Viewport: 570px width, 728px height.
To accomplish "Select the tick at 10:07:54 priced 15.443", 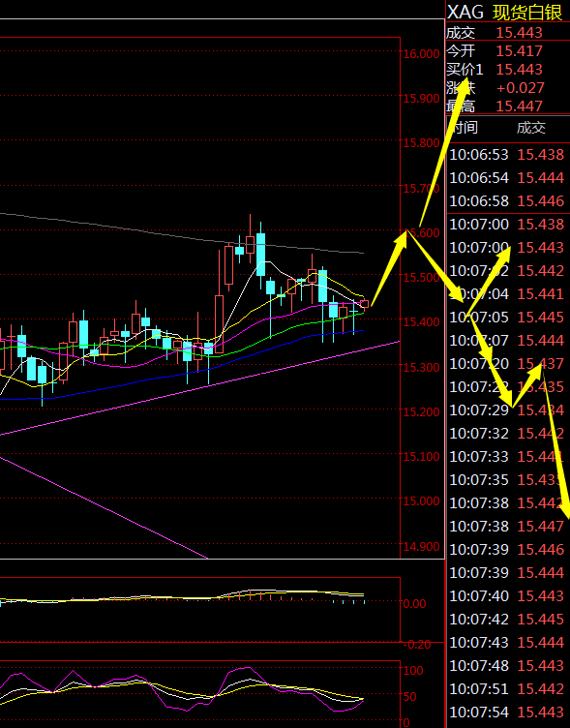I will [x=508, y=712].
